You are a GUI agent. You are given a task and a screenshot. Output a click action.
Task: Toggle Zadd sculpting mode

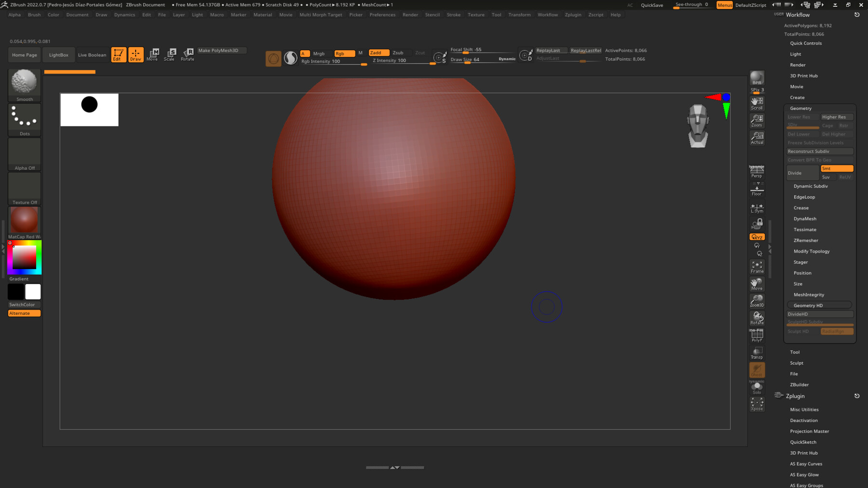[378, 53]
